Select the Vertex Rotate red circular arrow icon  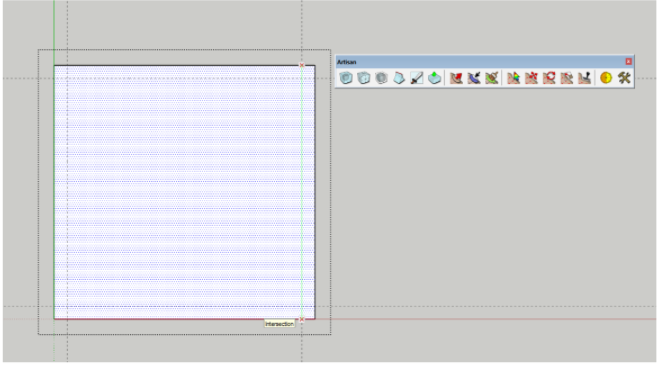pyautogui.click(x=549, y=78)
